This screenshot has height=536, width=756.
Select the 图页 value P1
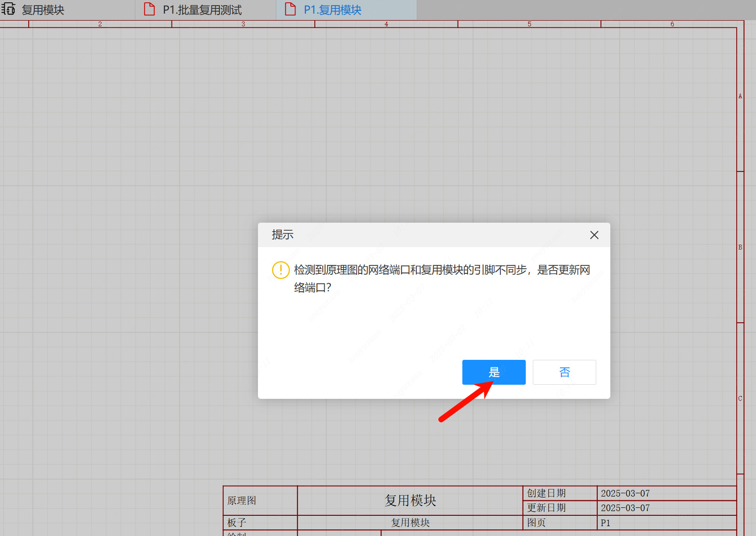coord(605,523)
